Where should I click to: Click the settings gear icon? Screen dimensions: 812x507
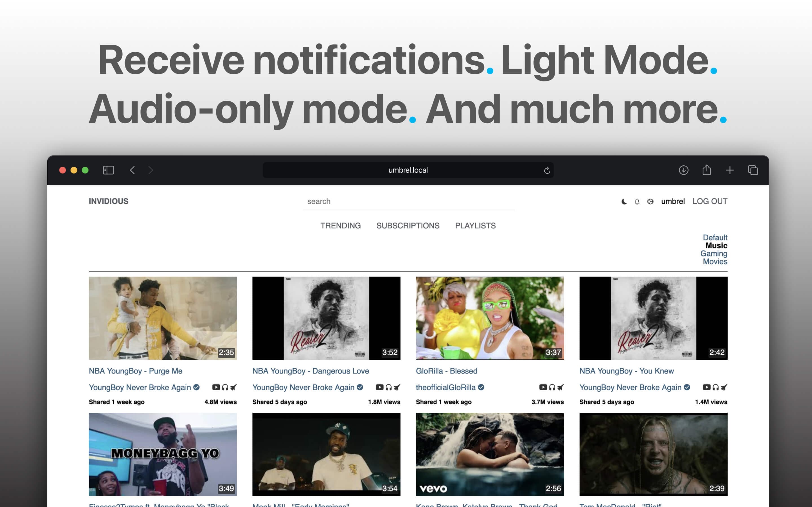tap(650, 201)
